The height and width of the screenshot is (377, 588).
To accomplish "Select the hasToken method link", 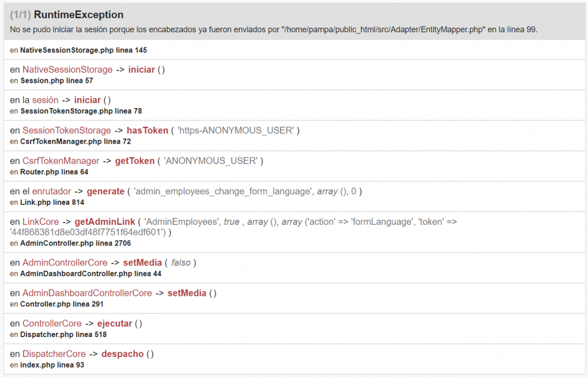I will (148, 130).
